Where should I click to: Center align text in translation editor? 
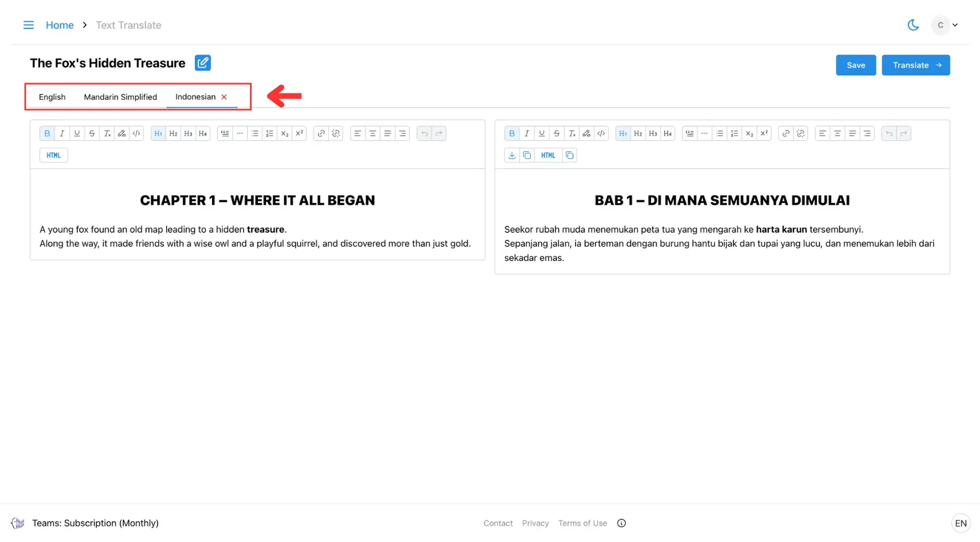pyautogui.click(x=837, y=134)
